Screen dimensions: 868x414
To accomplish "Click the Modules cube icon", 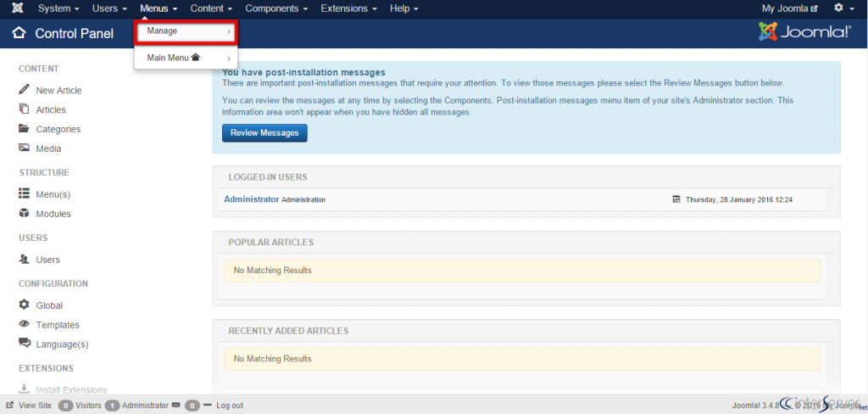I will point(24,213).
